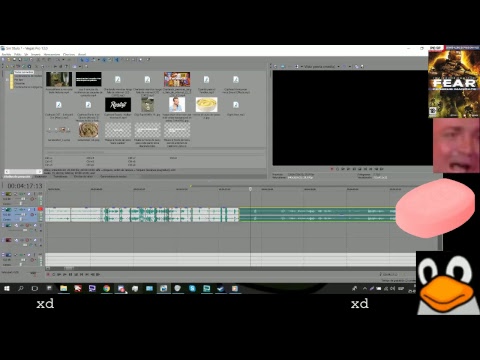Image resolution: width=480 pixels, height=360 pixels.
Task: Open Skype from the taskbar
Action: coord(192,289)
